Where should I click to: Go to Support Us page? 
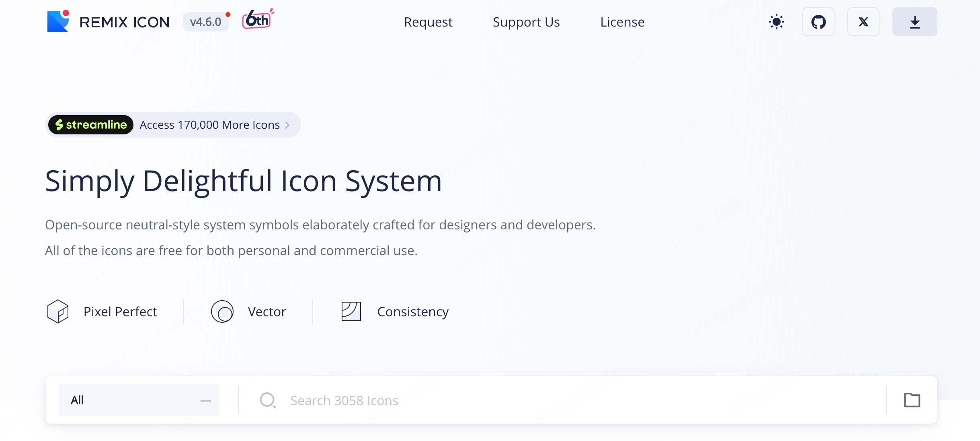(526, 22)
